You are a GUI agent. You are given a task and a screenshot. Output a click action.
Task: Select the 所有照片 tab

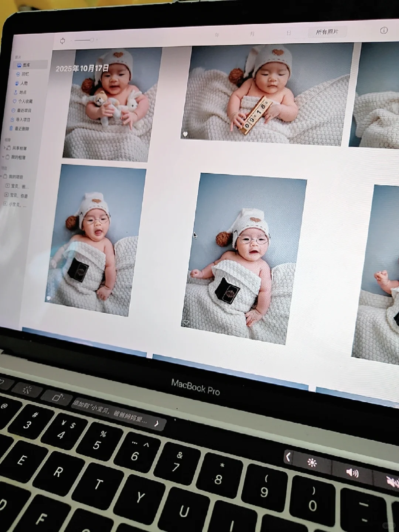click(327, 32)
